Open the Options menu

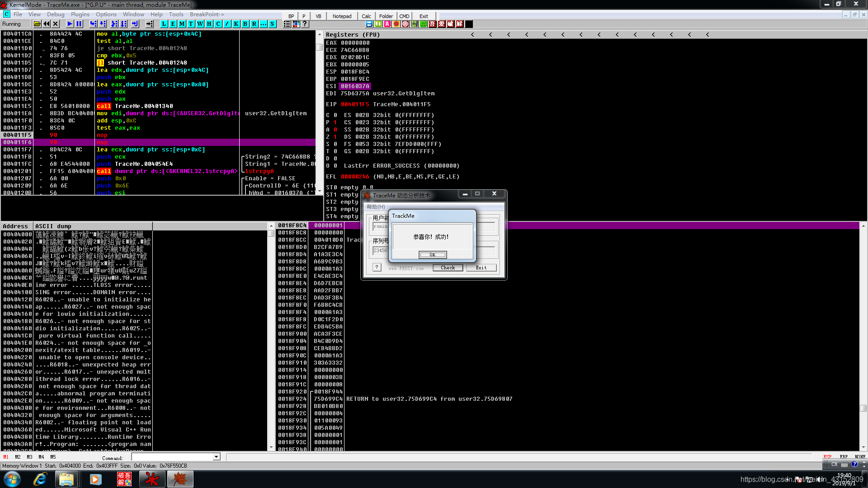click(x=106, y=14)
